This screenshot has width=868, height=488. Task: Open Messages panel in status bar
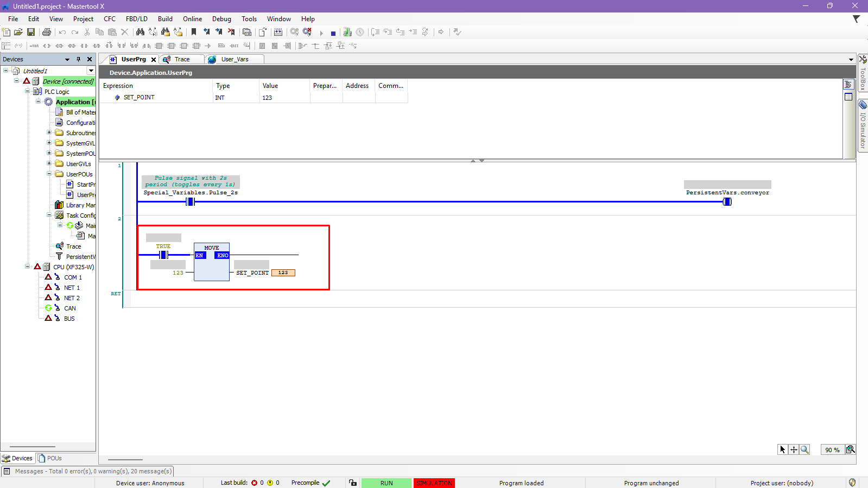pyautogui.click(x=87, y=471)
